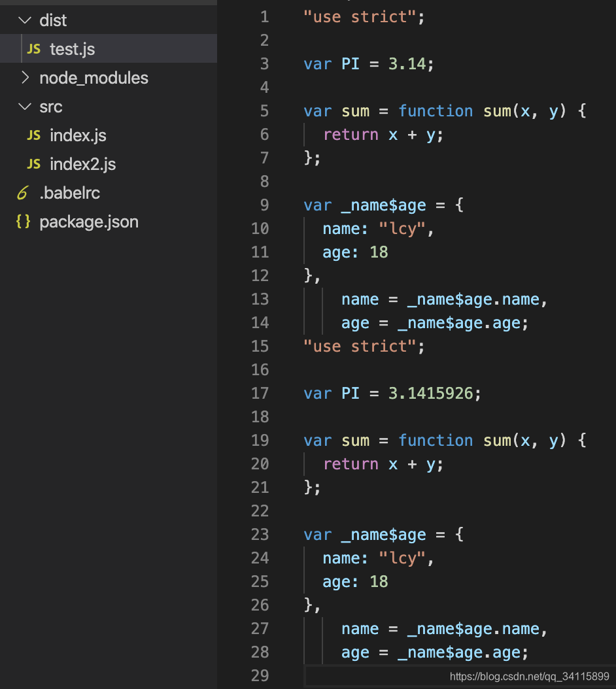Click the Babel icon beside .babelrc

[x=23, y=192]
